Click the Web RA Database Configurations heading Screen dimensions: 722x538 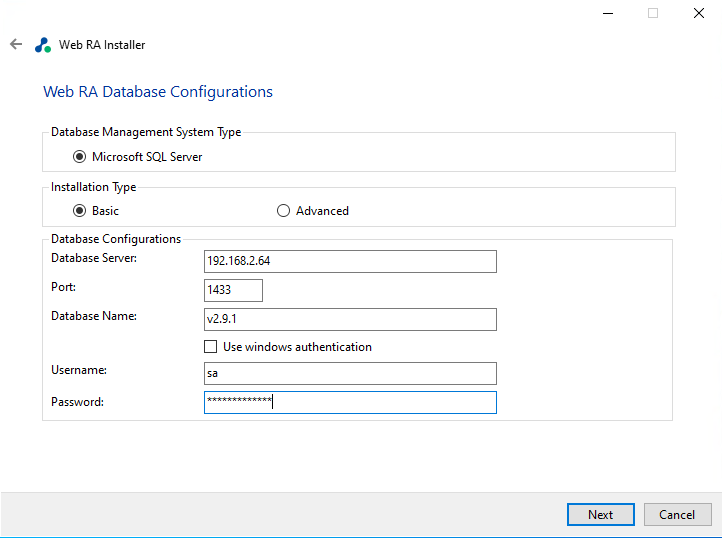pyautogui.click(x=158, y=92)
